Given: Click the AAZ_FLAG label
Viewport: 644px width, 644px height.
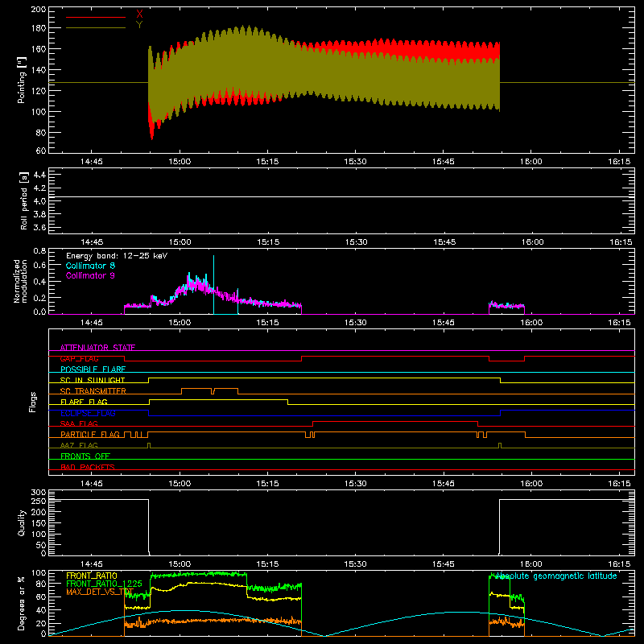Looking at the screenshot, I should (x=79, y=445).
